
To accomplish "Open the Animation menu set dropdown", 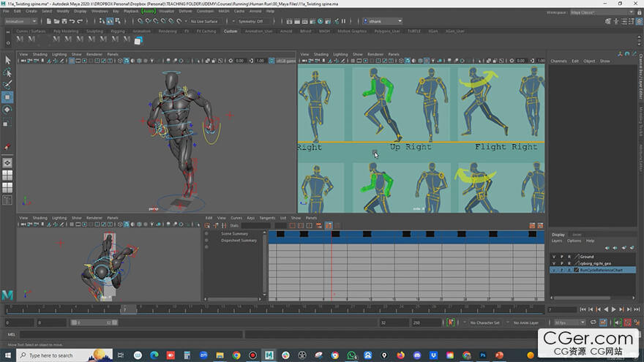I will (20, 21).
